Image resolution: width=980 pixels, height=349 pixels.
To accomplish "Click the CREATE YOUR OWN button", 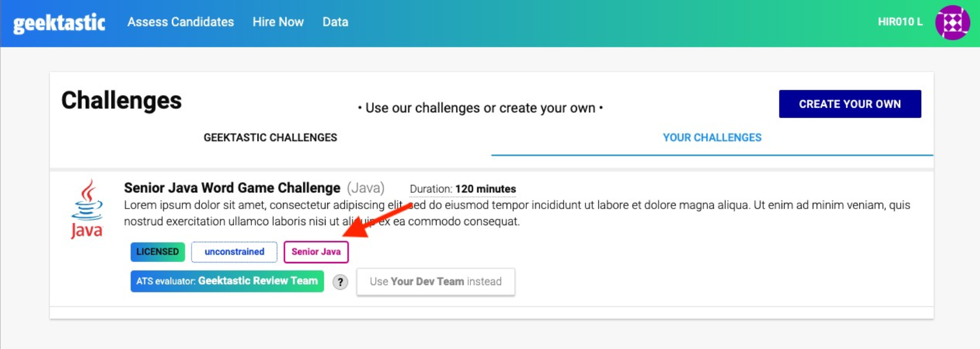I will click(x=849, y=104).
